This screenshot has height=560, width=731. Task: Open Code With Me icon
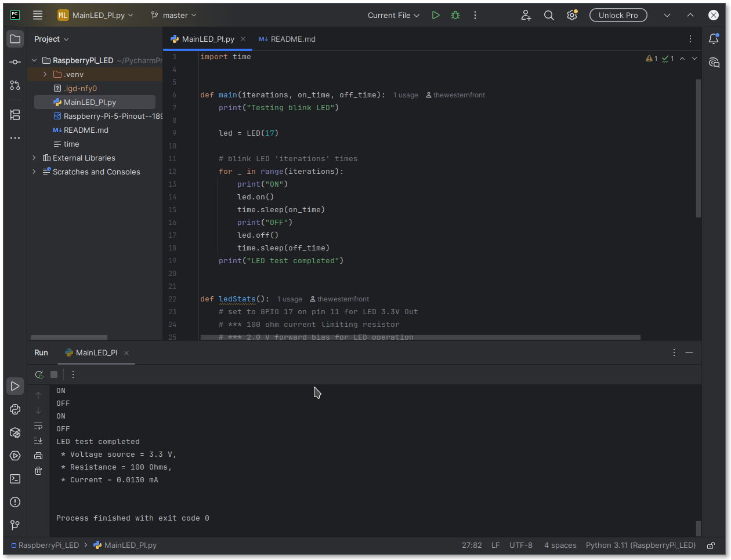click(x=526, y=16)
